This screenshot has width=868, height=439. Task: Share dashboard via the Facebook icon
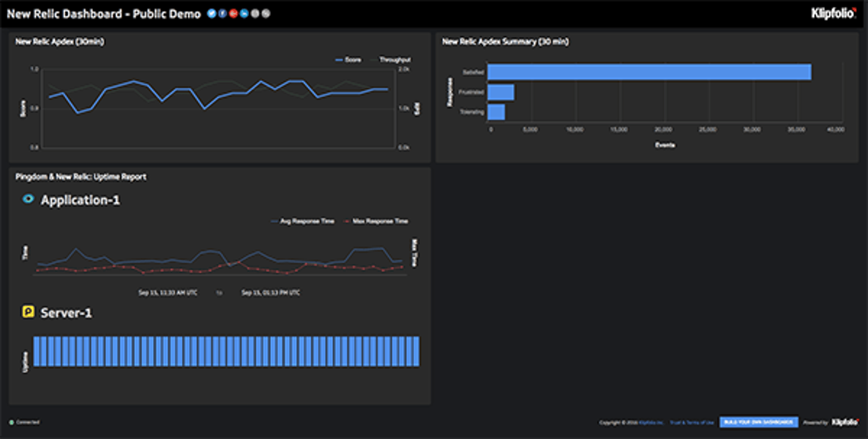[222, 14]
